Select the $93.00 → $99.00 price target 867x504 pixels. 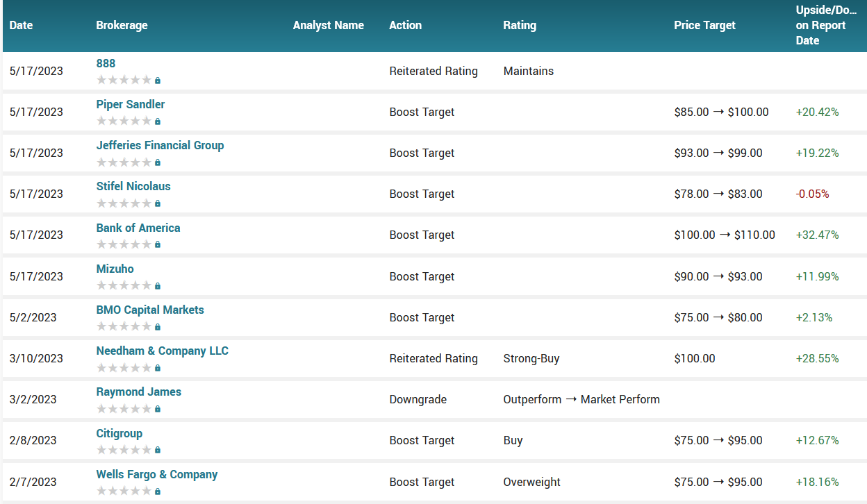pyautogui.click(x=718, y=153)
